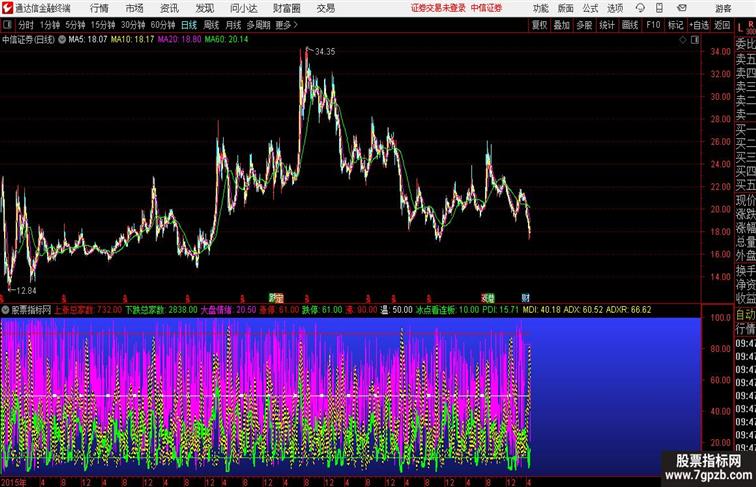Open the envelope messages icon
The image size is (756, 487).
(x=682, y=8)
